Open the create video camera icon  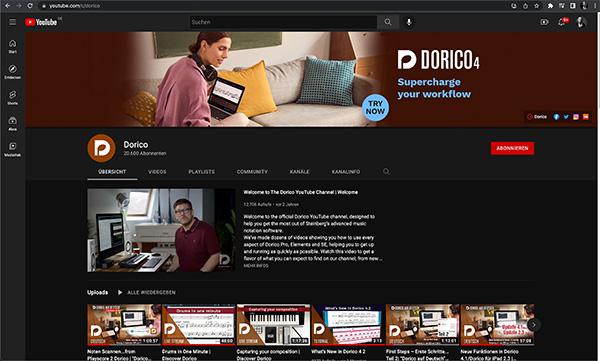pos(544,22)
